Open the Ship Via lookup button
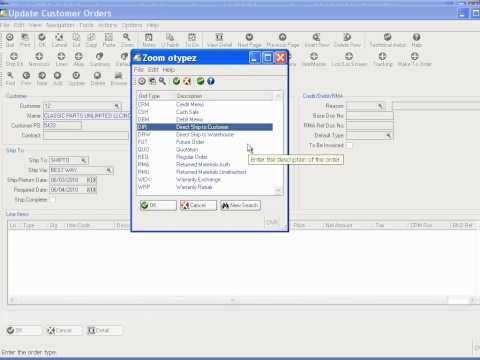This screenshot has height=360, width=480. pyautogui.click(x=109, y=170)
